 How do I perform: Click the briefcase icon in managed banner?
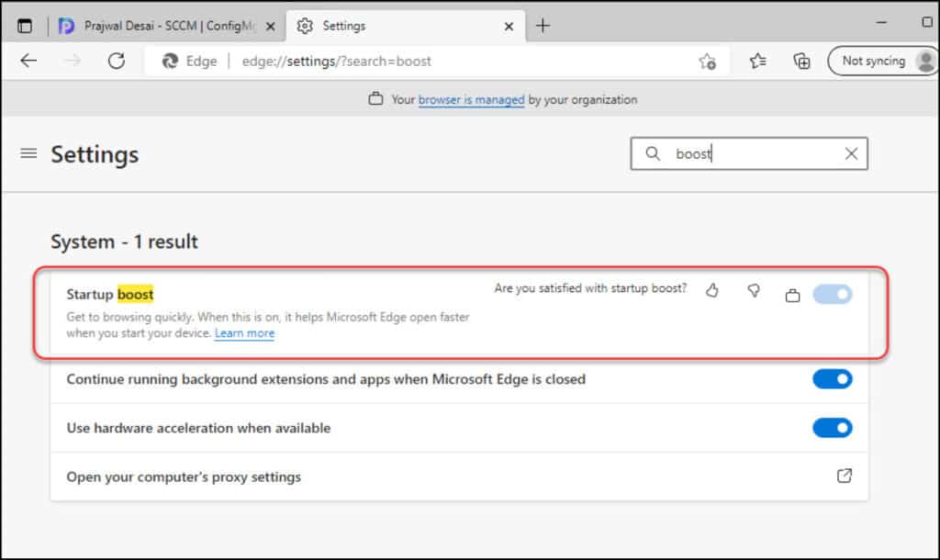[375, 99]
